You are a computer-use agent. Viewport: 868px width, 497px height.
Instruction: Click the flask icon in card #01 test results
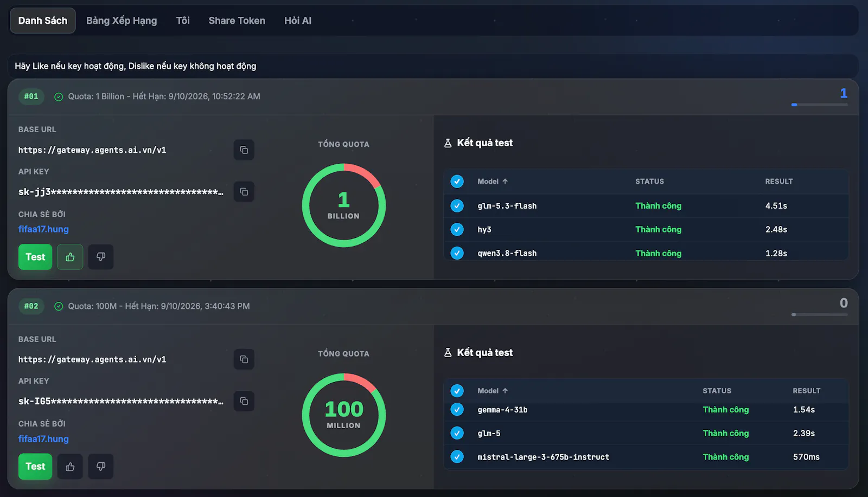pyautogui.click(x=448, y=143)
